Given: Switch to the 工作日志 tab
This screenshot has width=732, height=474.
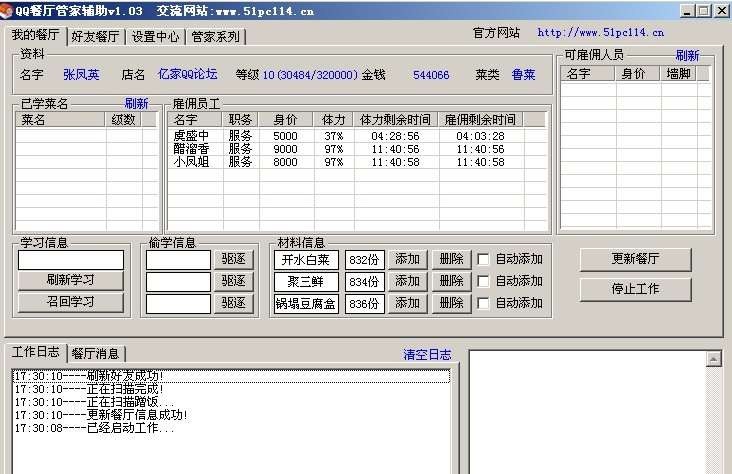Looking at the screenshot, I should [35, 352].
